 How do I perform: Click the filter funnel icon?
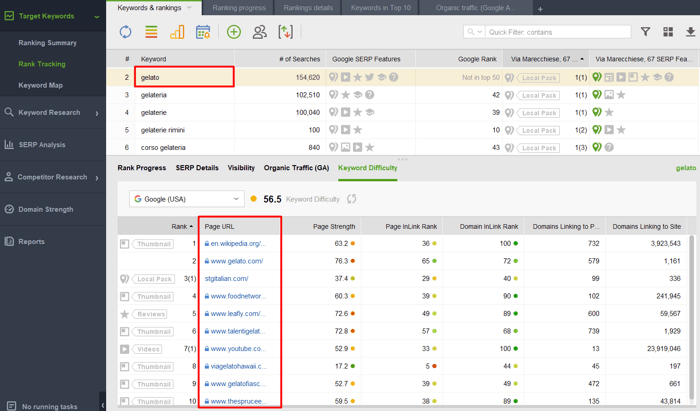(646, 32)
